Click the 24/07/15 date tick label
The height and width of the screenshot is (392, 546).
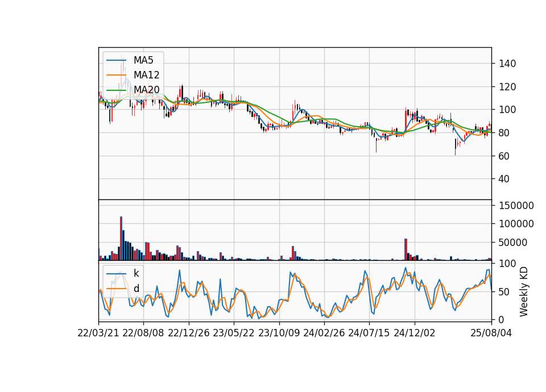369,333
